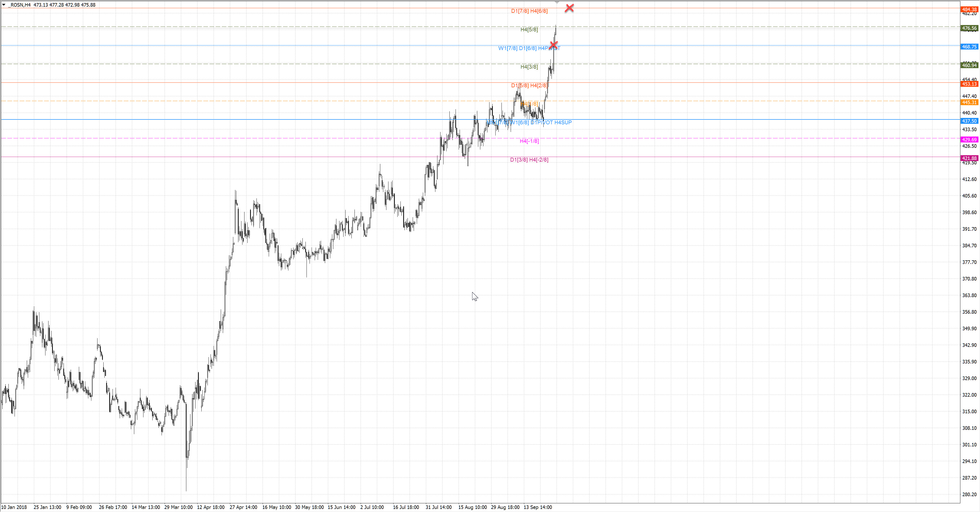
Task: Select the D1[7/8] H4[6/8] level label
Action: point(529,11)
